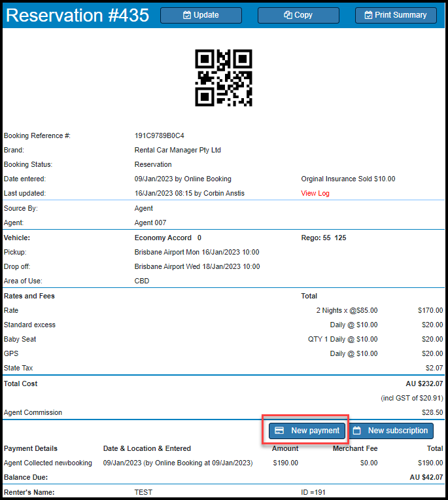The height and width of the screenshot is (500, 448).
Task: Click the Update button
Action: (201, 15)
